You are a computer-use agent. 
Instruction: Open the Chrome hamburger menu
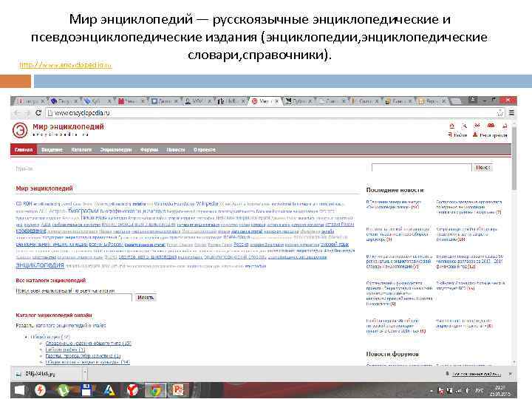pos(511,113)
